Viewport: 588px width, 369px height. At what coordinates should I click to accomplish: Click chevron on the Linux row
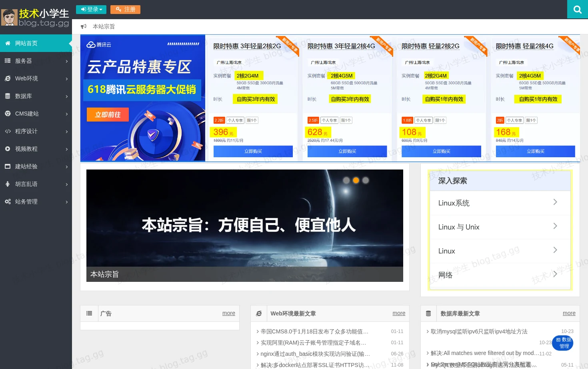click(555, 250)
